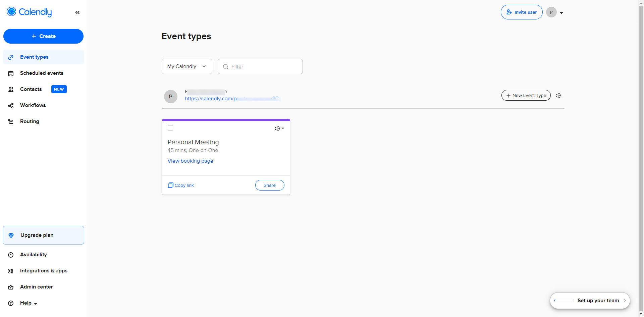Click the Event types link icon
644x317 pixels.
click(x=11, y=57)
